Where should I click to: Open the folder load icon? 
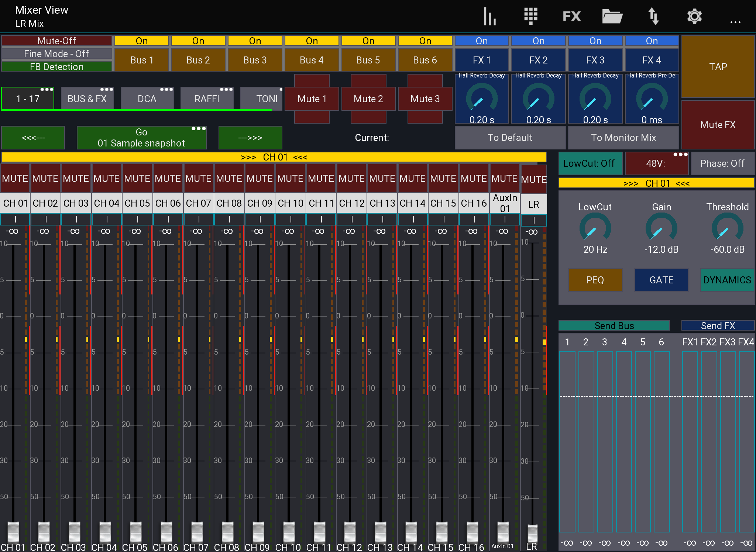pos(612,17)
